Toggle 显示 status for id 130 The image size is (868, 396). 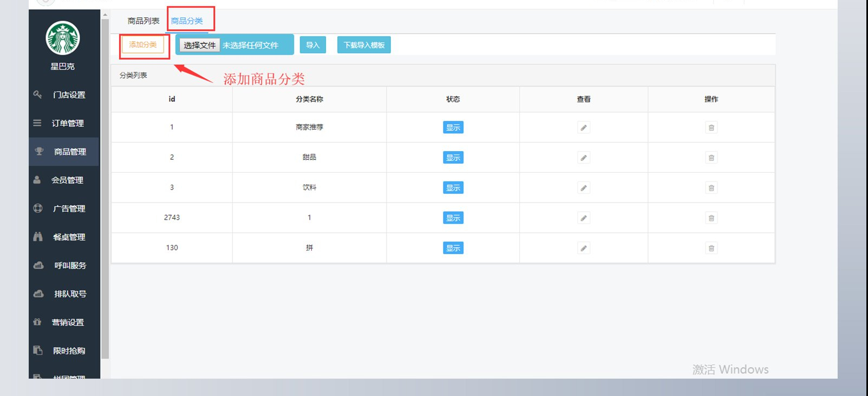click(x=453, y=248)
